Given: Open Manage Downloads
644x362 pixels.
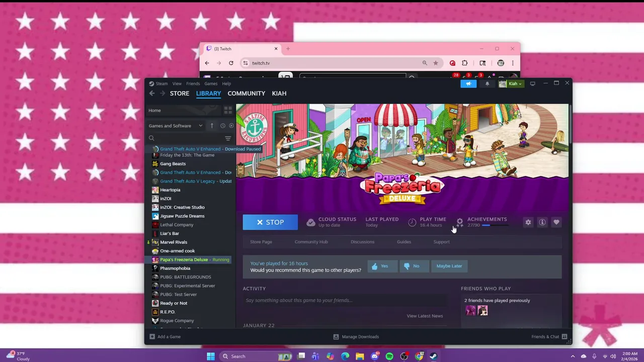Looking at the screenshot, I should click(x=356, y=337).
